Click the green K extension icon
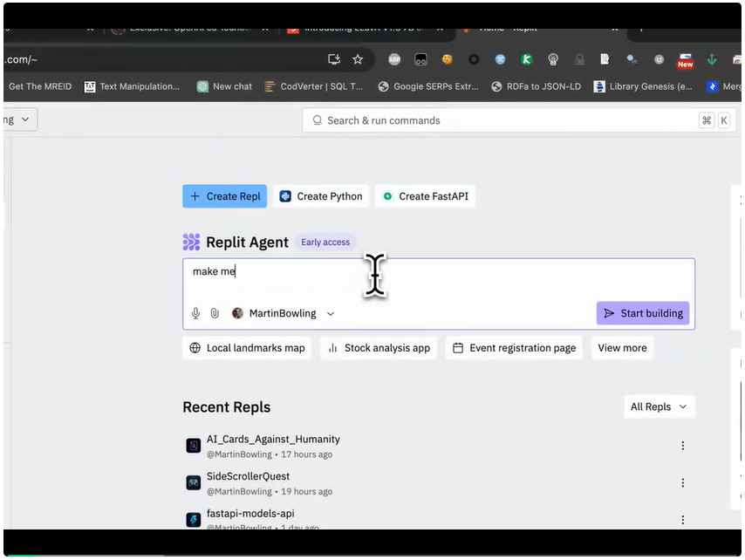 tap(526, 59)
